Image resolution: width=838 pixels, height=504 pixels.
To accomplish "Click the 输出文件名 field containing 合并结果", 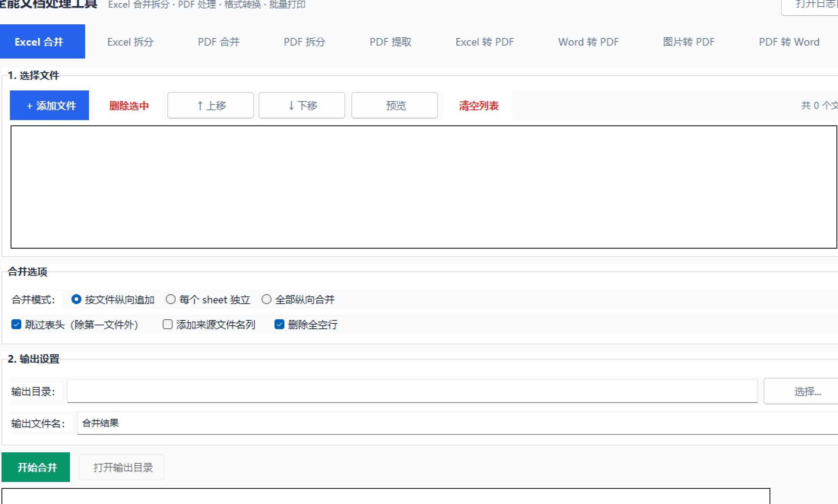I will pos(457,423).
